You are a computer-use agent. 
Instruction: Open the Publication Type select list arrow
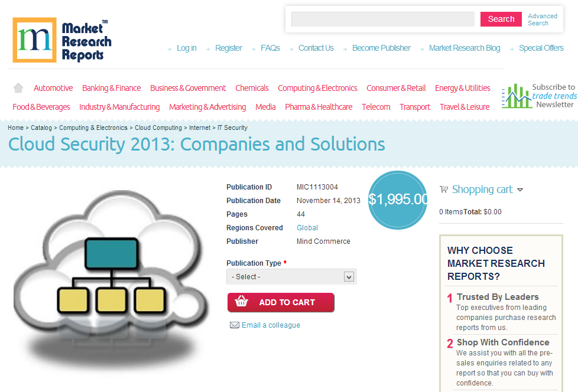(349, 276)
